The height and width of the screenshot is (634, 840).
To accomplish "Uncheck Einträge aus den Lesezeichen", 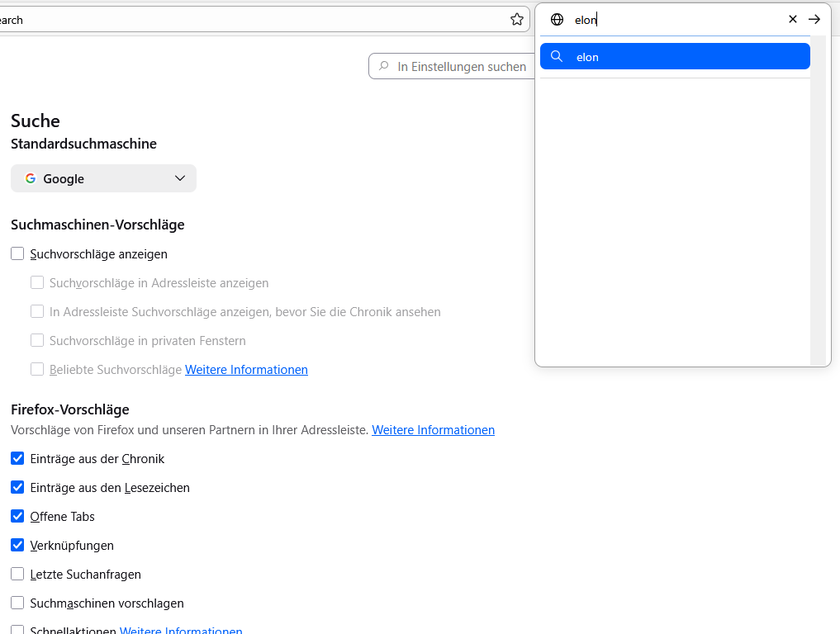I will coord(17,488).
